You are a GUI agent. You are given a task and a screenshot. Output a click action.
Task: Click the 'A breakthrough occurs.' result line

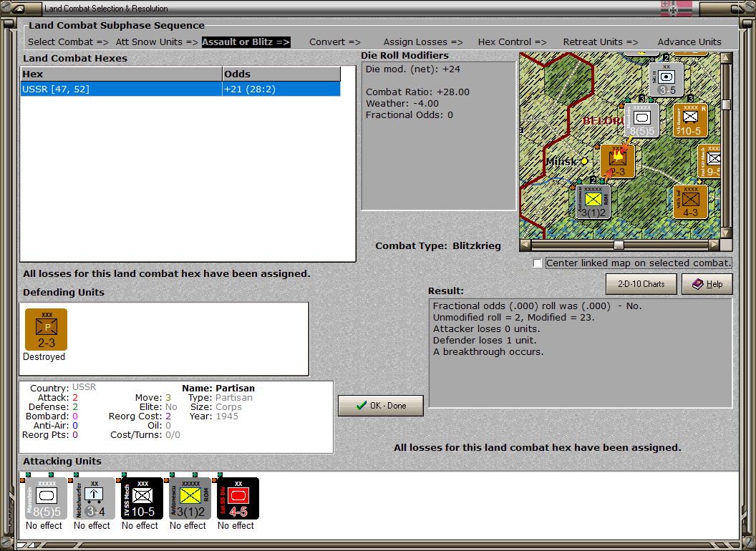pos(488,352)
